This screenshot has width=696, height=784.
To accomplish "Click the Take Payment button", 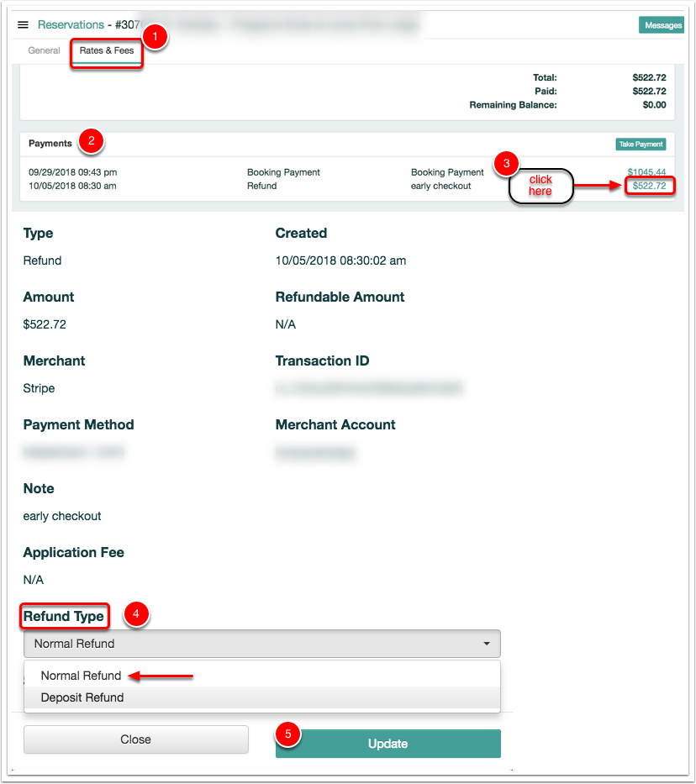I will [x=641, y=144].
